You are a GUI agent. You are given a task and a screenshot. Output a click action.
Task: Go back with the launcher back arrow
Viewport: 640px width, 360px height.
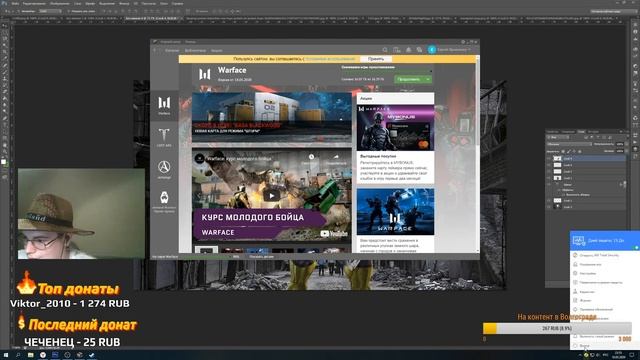coord(155,50)
